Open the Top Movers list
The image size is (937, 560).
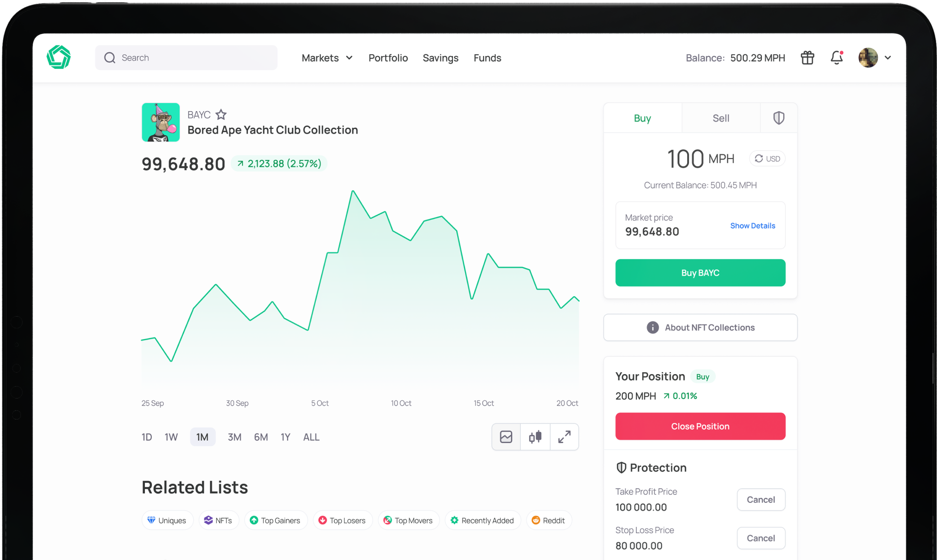[408, 520]
